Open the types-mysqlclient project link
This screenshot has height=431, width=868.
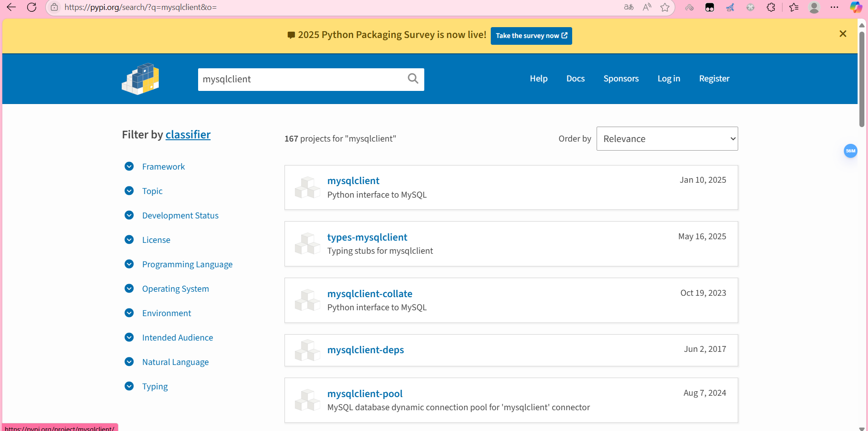coord(367,237)
